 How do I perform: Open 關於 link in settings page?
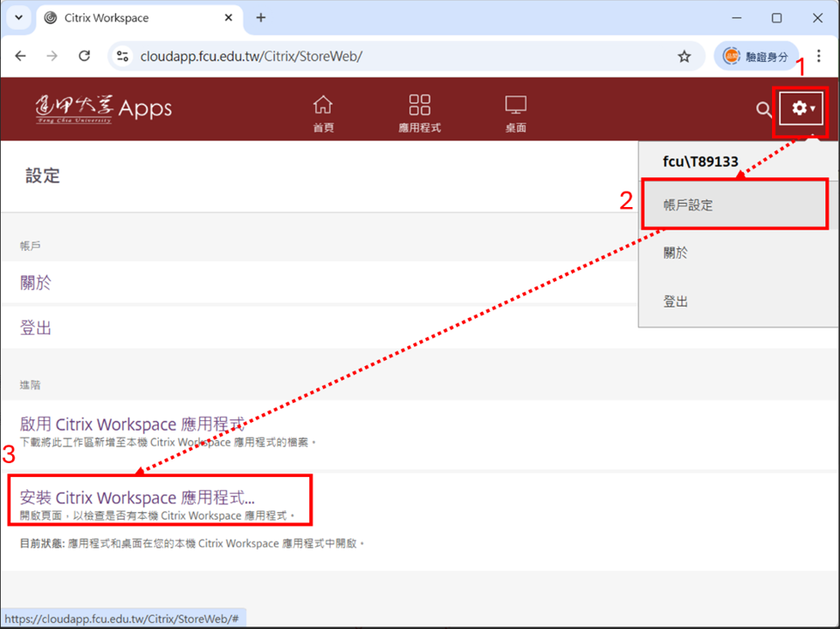point(35,282)
